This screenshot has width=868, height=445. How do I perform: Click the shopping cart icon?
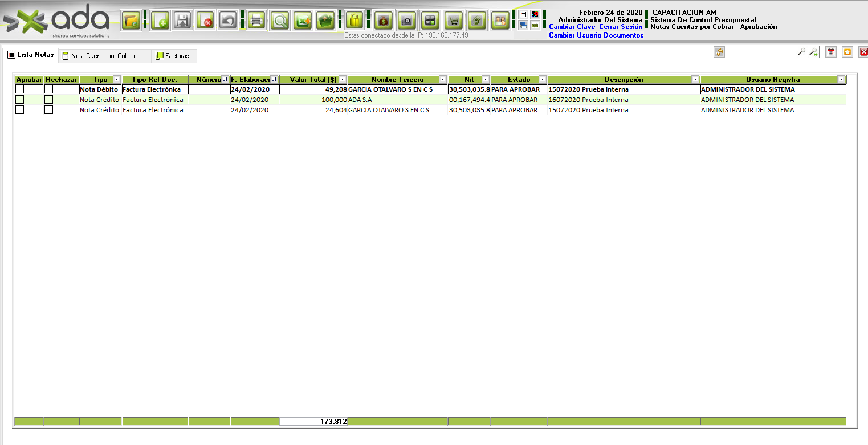click(x=454, y=21)
